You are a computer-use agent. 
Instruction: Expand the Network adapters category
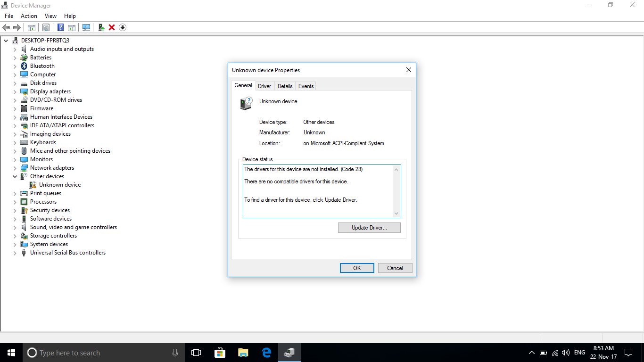coord(15,168)
